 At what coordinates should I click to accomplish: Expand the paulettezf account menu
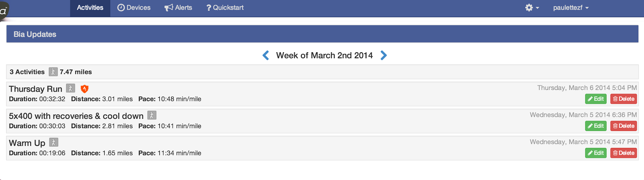[570, 8]
